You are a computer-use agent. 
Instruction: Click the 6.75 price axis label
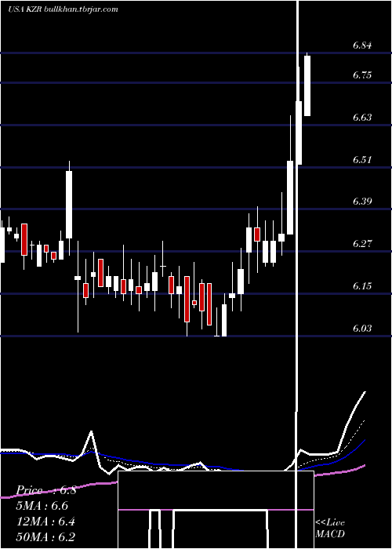click(362, 75)
